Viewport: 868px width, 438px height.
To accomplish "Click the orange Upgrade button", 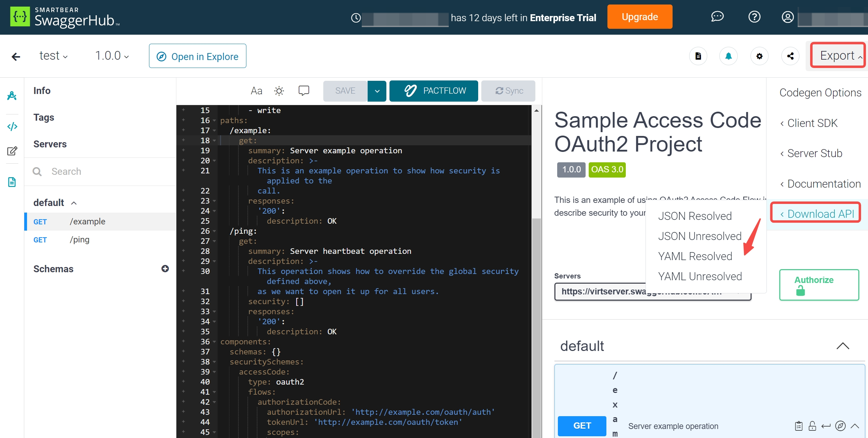I will pyautogui.click(x=639, y=17).
